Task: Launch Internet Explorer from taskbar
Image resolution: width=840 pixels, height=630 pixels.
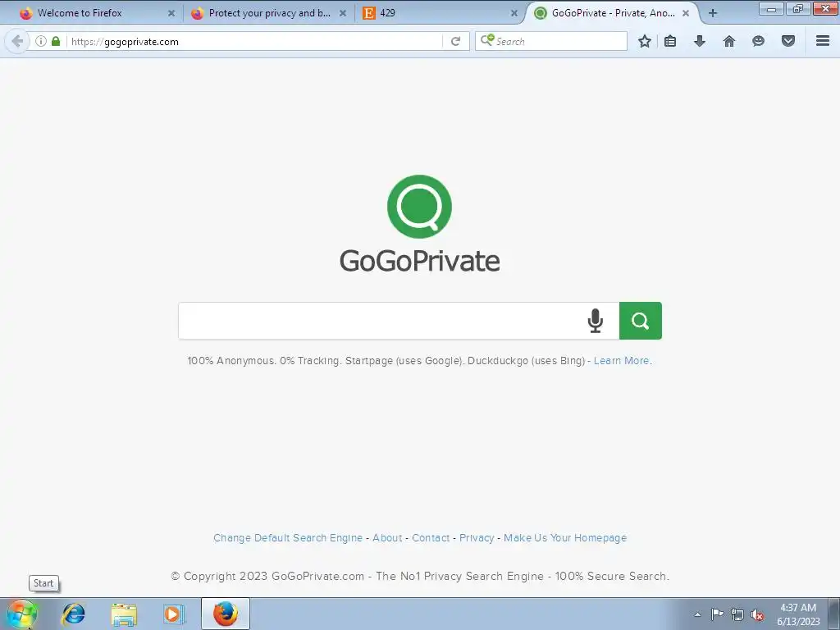Action: (73, 614)
